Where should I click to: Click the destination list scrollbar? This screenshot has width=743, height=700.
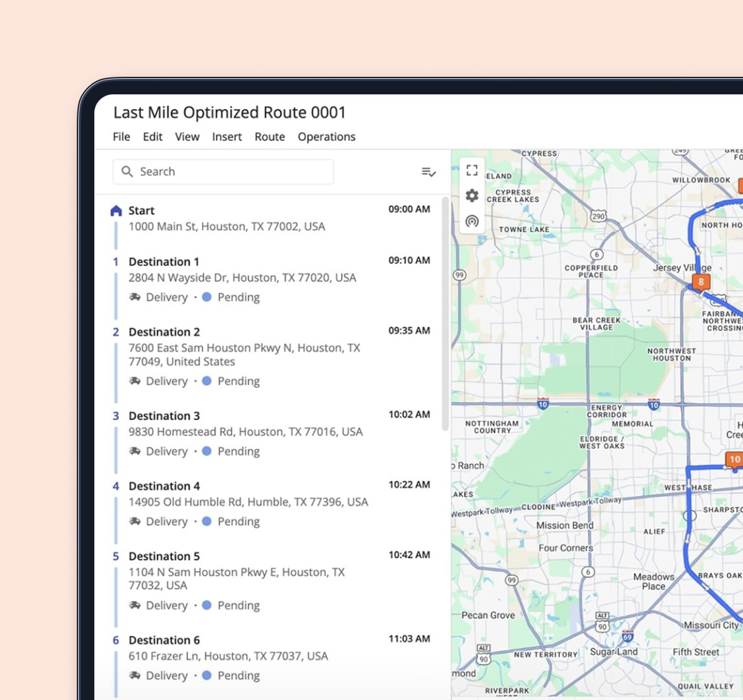click(445, 314)
